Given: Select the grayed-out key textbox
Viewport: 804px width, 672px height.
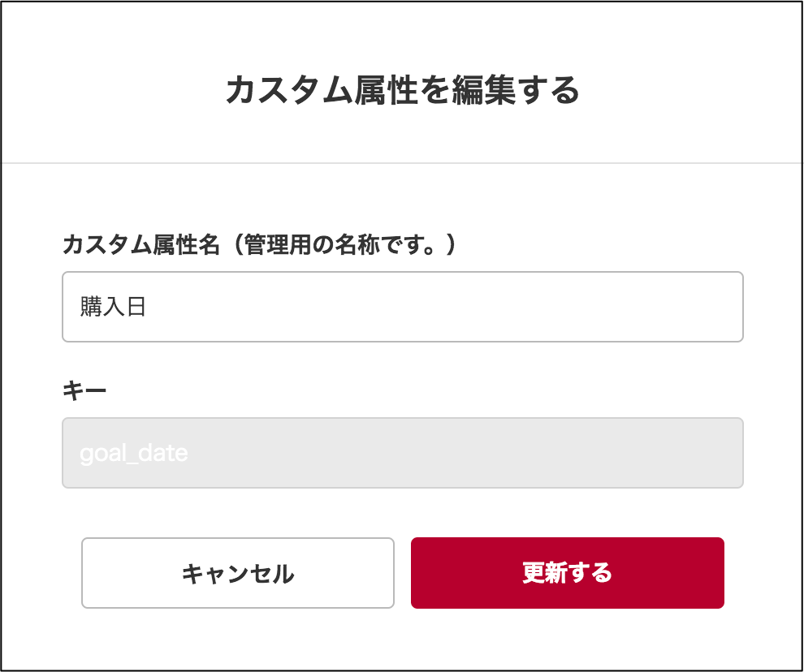Looking at the screenshot, I should [403, 453].
